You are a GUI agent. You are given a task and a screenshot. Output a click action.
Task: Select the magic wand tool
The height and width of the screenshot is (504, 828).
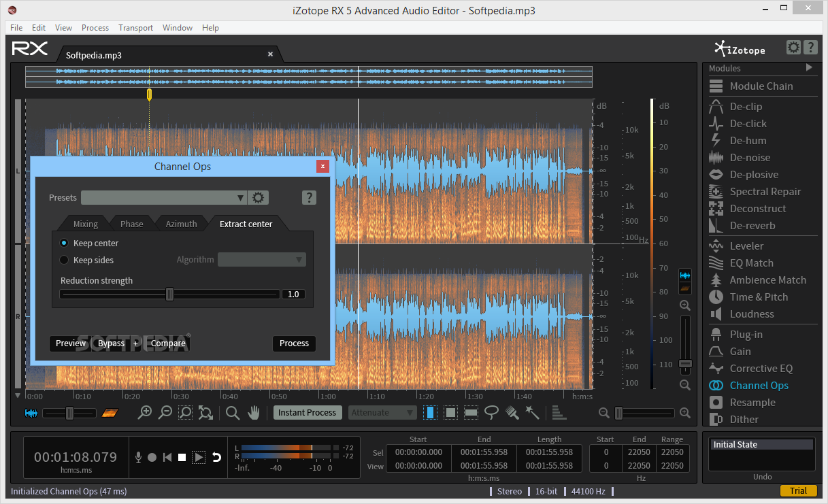click(x=532, y=412)
